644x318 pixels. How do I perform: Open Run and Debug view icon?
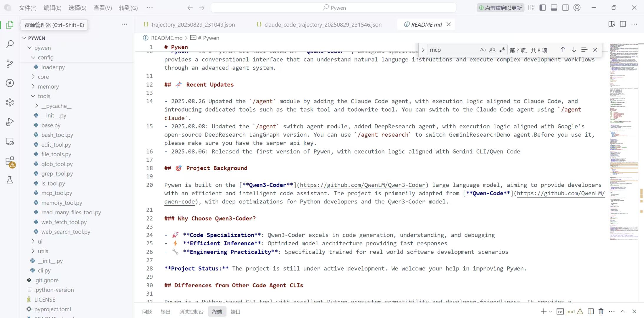pyautogui.click(x=10, y=122)
